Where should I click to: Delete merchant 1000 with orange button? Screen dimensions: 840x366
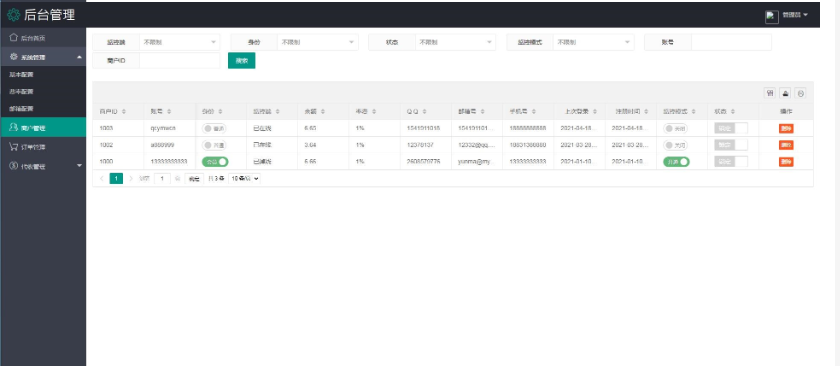[x=786, y=162]
